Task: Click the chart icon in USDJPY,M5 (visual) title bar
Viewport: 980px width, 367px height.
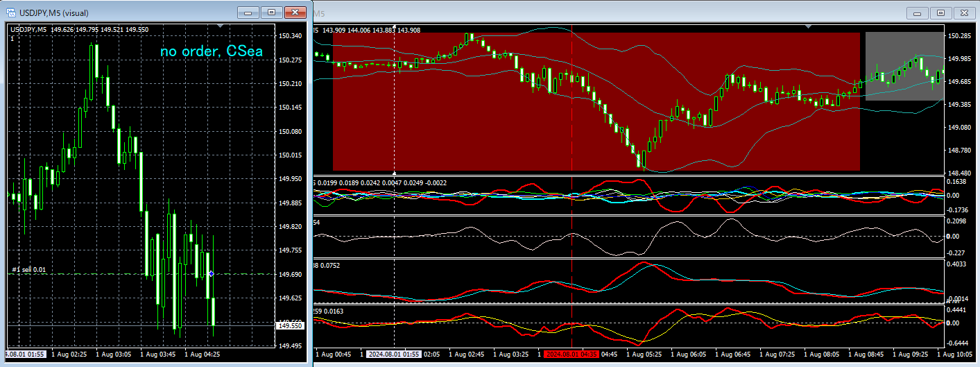Action: pos(11,12)
